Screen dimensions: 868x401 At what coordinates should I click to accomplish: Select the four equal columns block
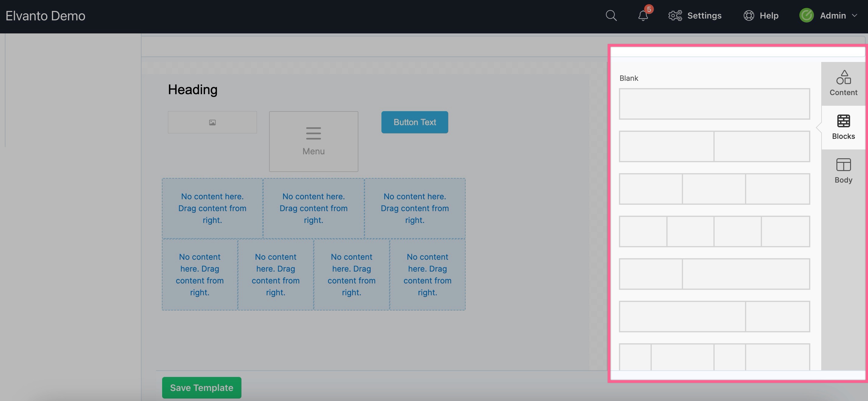(x=714, y=231)
